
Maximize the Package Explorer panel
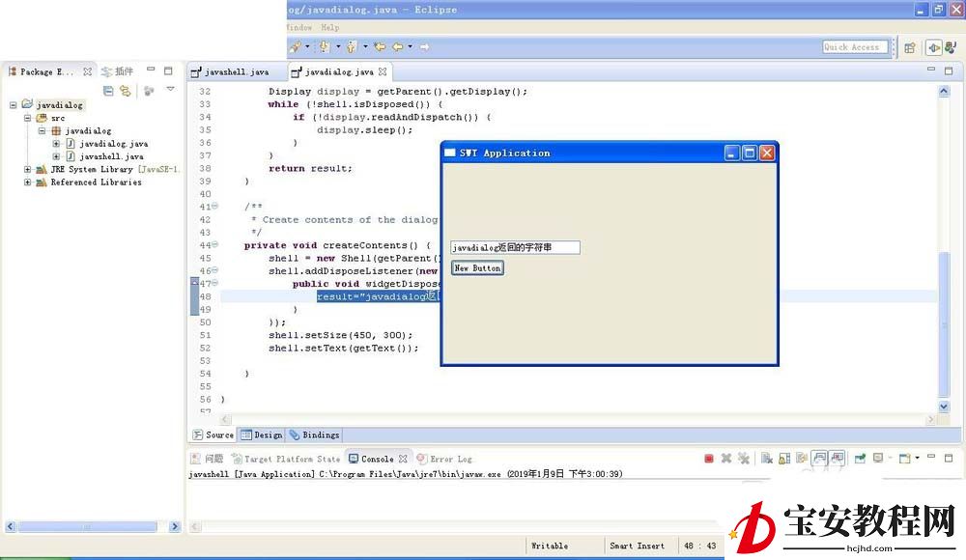(168, 70)
